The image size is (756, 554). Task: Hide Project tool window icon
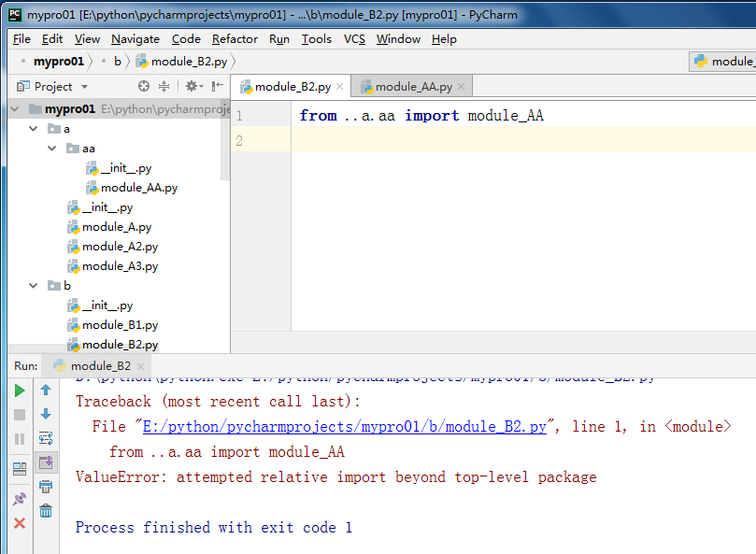[218, 86]
